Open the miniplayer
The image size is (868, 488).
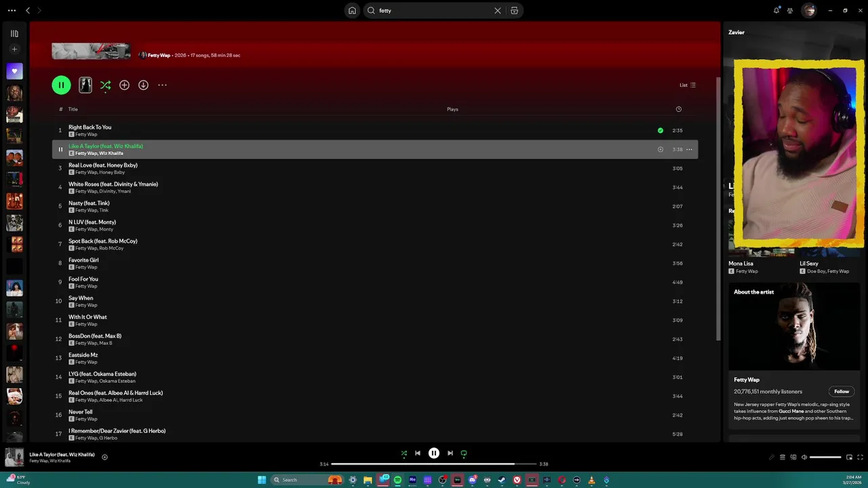click(x=849, y=457)
